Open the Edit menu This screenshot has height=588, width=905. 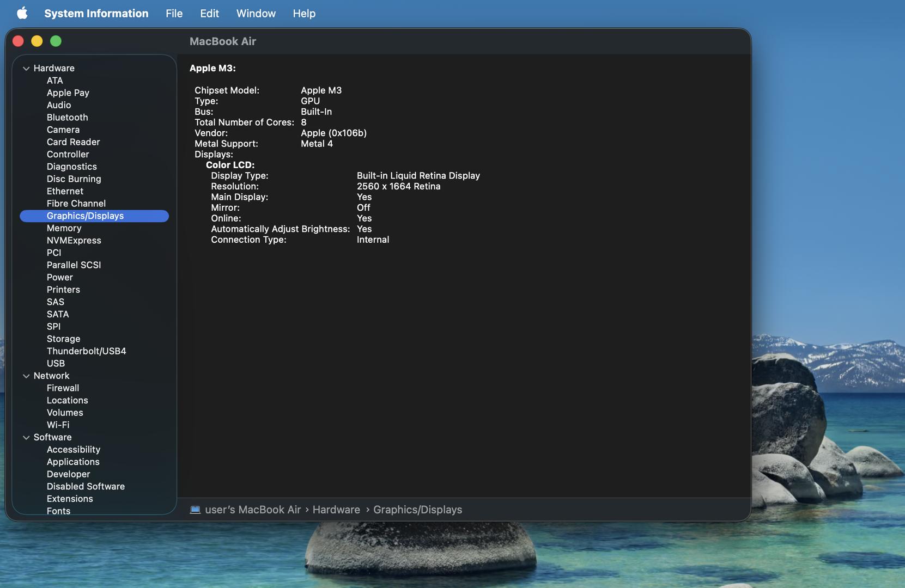(x=209, y=13)
